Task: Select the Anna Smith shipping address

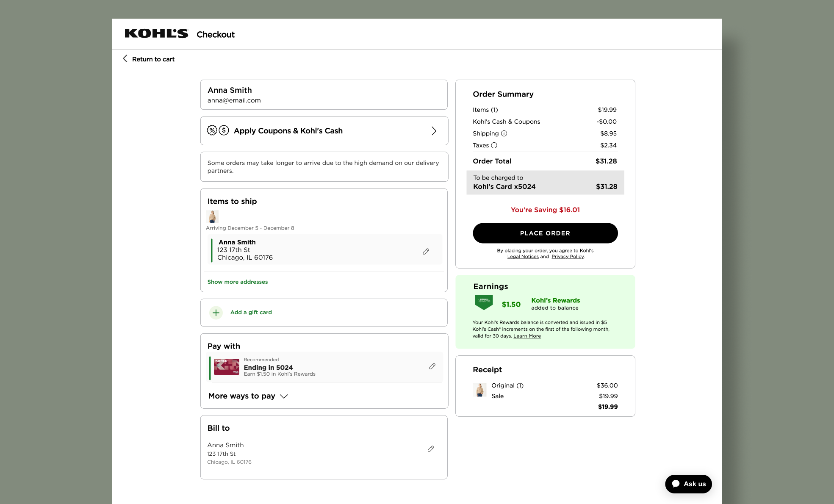Action: (x=324, y=250)
